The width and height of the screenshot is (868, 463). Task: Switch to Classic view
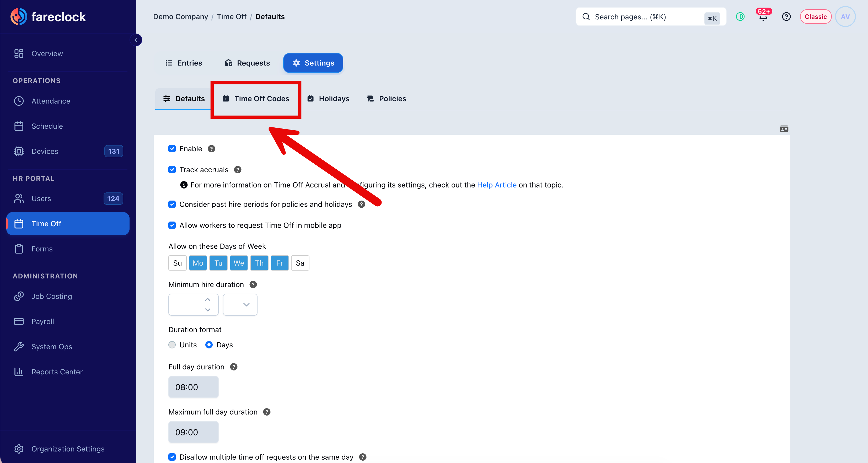(x=816, y=17)
